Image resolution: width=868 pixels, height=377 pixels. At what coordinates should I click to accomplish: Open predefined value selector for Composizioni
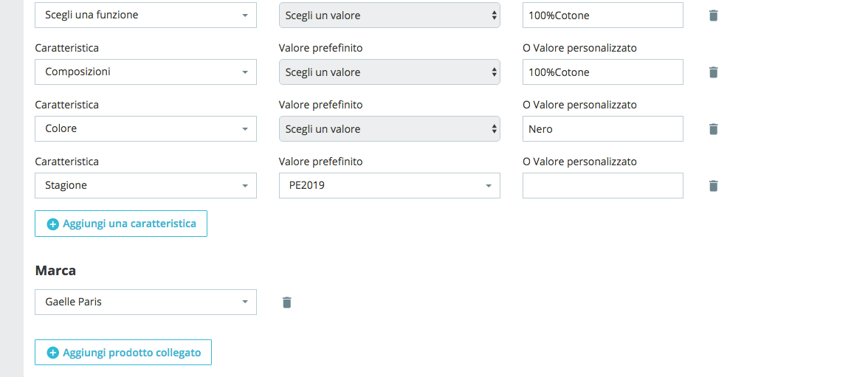tap(389, 72)
